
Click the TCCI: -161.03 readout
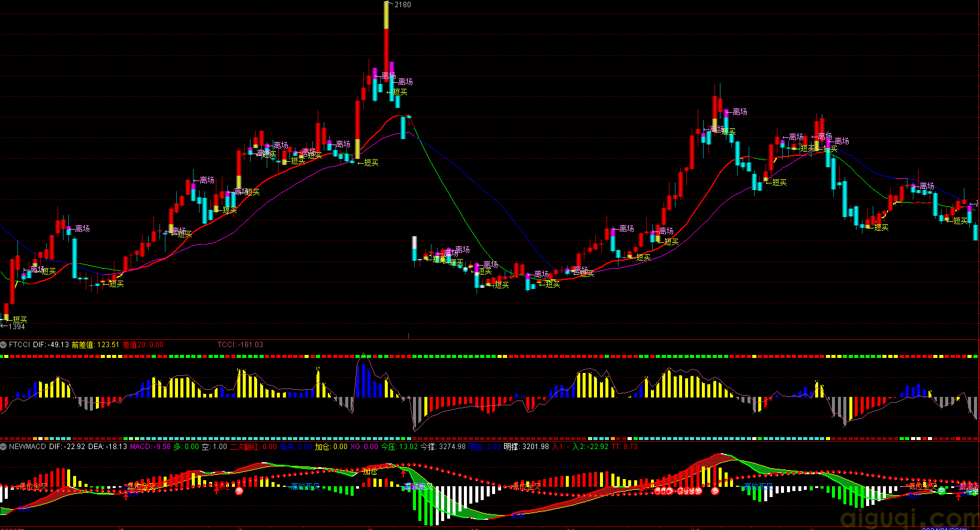(240, 345)
